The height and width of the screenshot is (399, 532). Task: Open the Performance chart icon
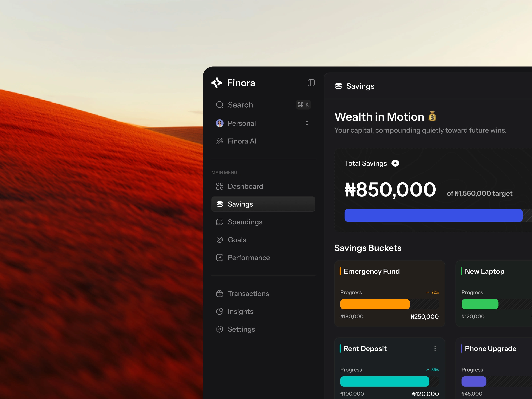tap(220, 258)
